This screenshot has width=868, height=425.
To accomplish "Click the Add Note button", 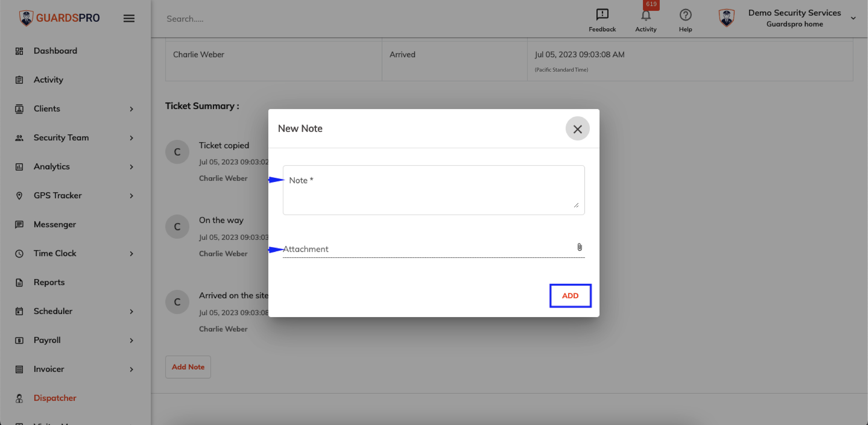I will tap(188, 367).
